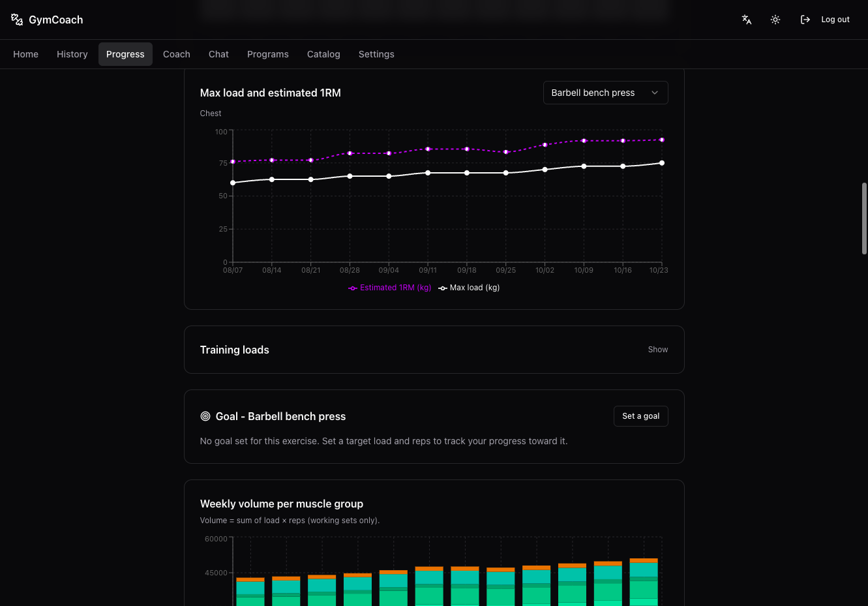Image resolution: width=868 pixels, height=606 pixels.
Task: Click the Goal - Barbell bench press heading
Action: [281, 416]
